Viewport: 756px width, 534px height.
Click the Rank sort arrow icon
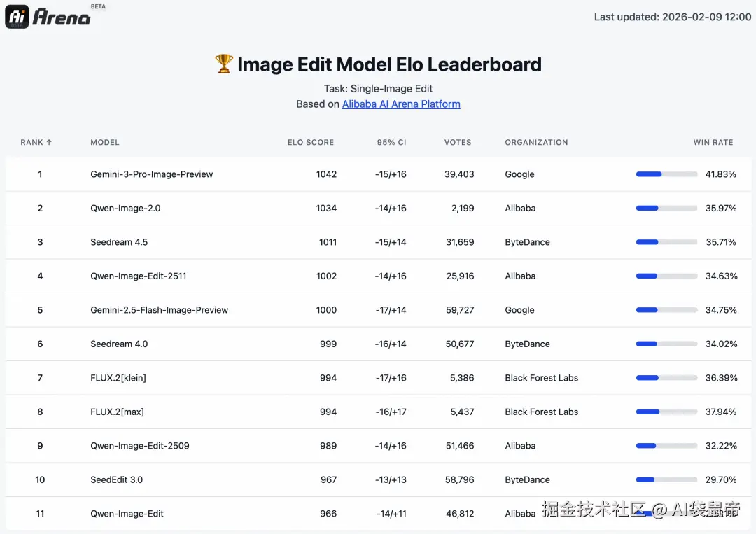point(49,142)
